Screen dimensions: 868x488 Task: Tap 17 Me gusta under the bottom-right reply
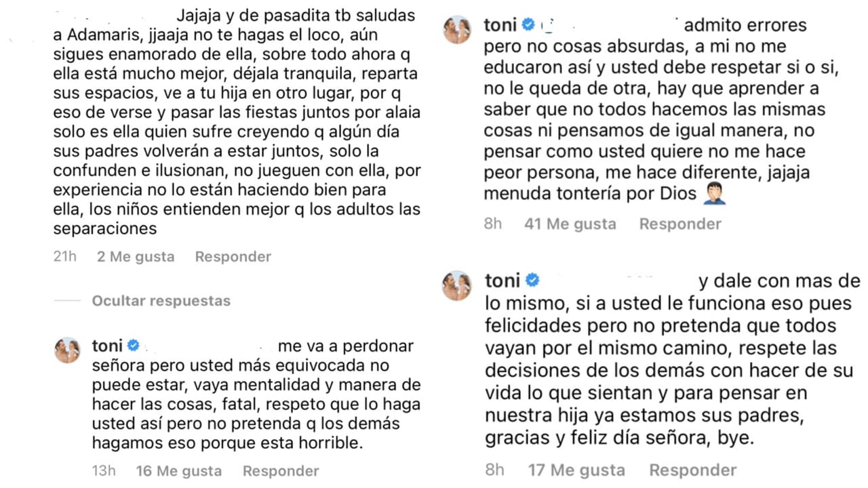[x=577, y=468]
